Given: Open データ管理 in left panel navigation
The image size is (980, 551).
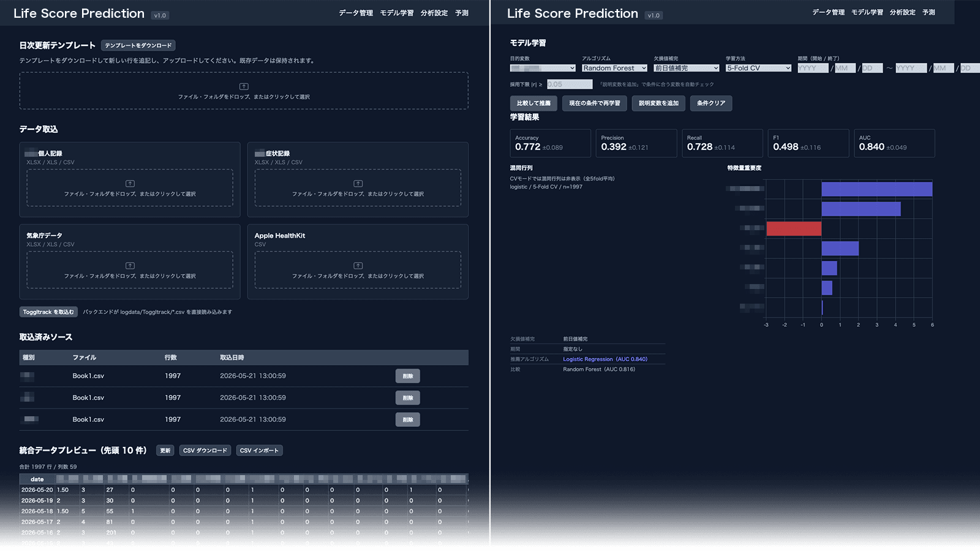Looking at the screenshot, I should [x=356, y=13].
